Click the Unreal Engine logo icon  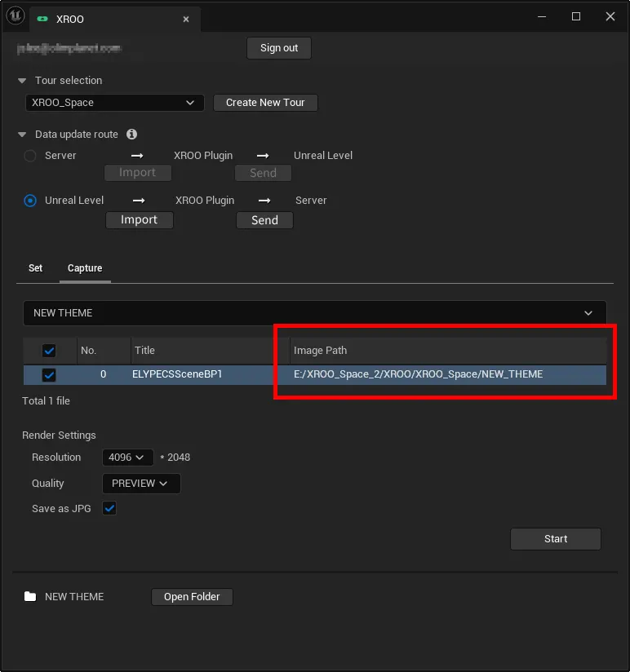pos(16,16)
